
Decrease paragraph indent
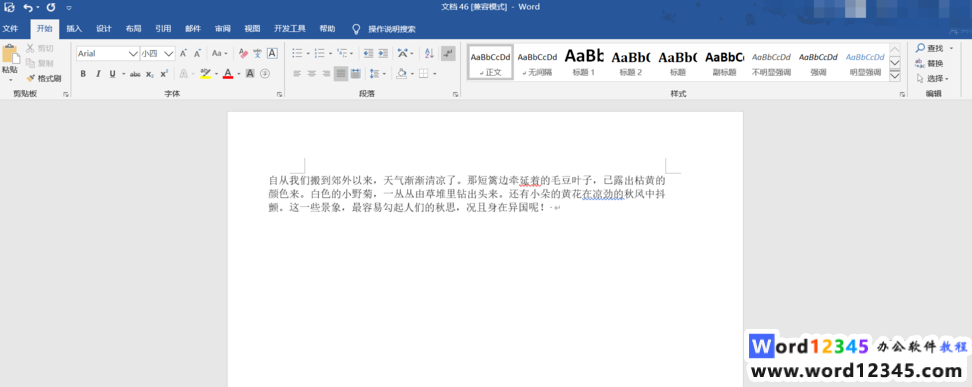click(368, 54)
